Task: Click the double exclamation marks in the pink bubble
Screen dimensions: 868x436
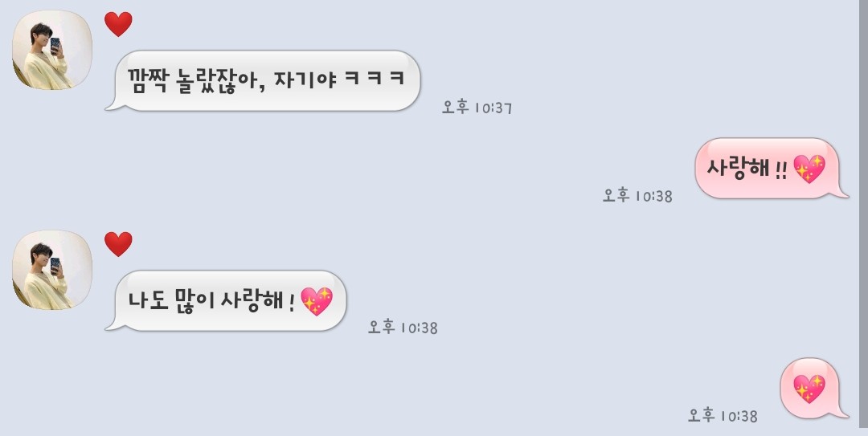Action: tap(780, 170)
